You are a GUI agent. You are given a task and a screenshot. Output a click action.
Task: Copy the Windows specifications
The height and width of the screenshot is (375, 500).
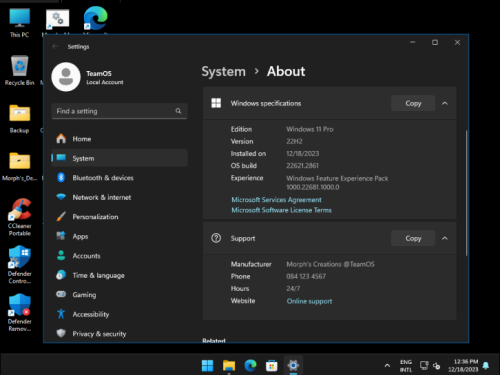pyautogui.click(x=413, y=103)
